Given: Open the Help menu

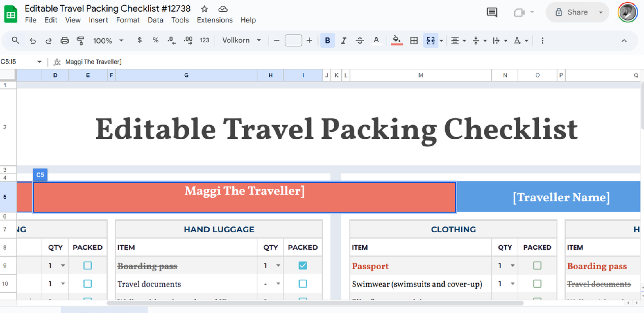Looking at the screenshot, I should tap(248, 20).
